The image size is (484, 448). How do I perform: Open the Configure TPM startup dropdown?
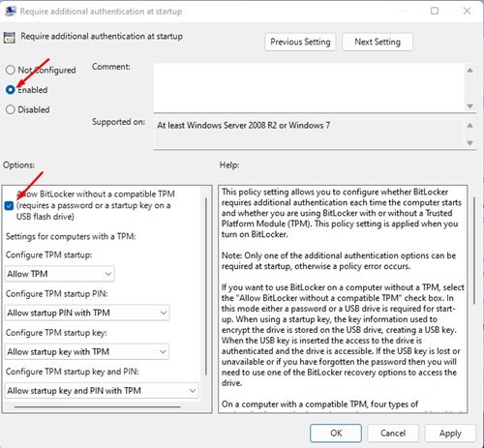click(60, 274)
